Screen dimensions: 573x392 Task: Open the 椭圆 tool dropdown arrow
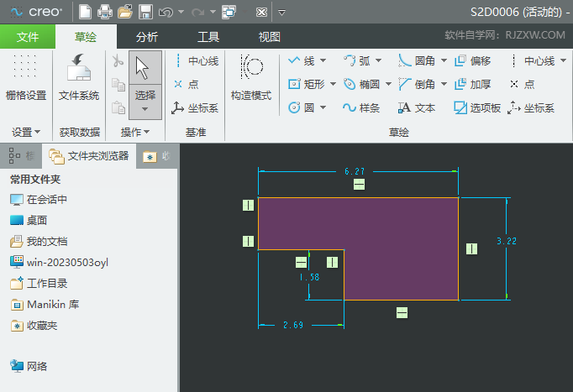pos(388,84)
